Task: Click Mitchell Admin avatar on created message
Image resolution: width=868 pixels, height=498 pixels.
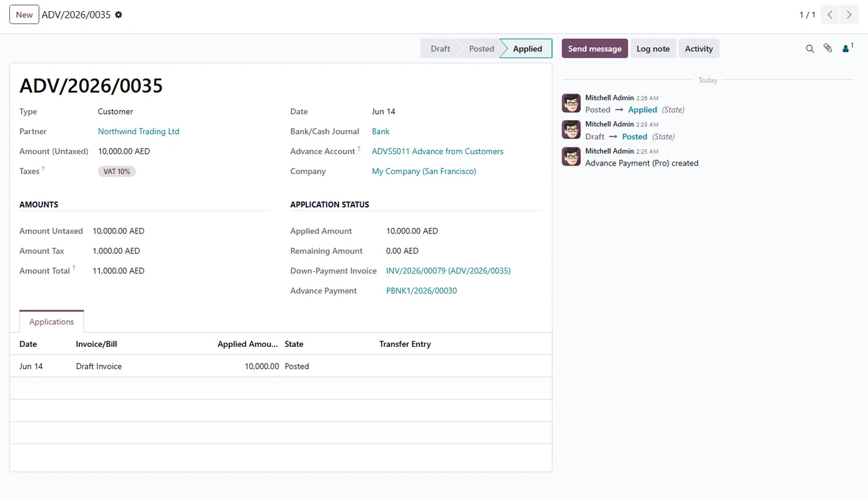Action: tap(571, 157)
